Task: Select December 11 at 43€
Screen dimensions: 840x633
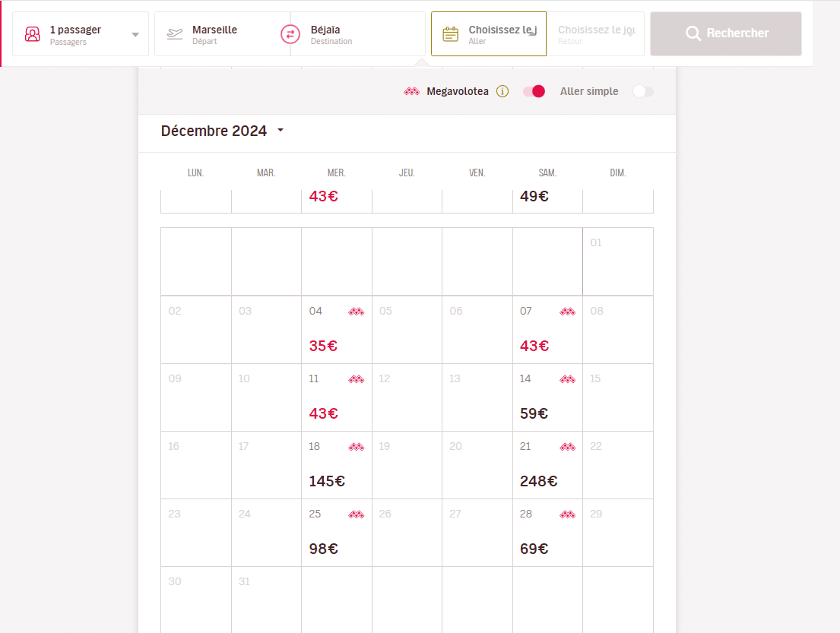Action: tap(336, 397)
